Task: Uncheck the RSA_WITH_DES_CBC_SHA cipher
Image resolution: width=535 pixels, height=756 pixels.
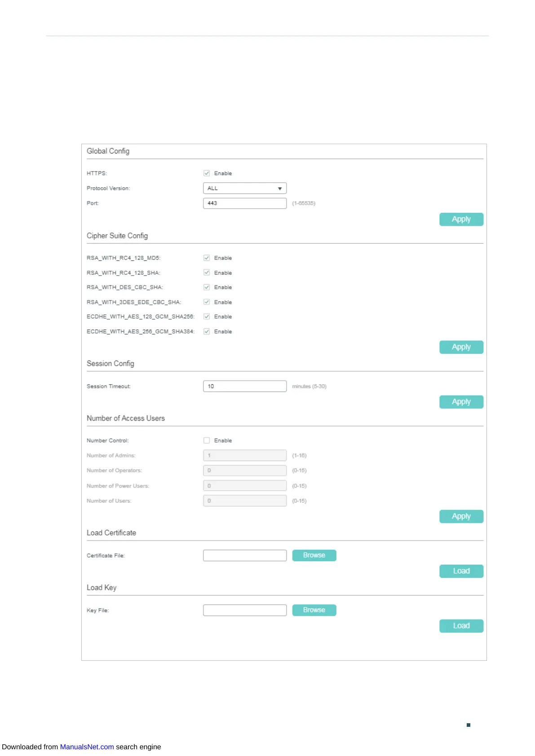Action: [x=207, y=287]
